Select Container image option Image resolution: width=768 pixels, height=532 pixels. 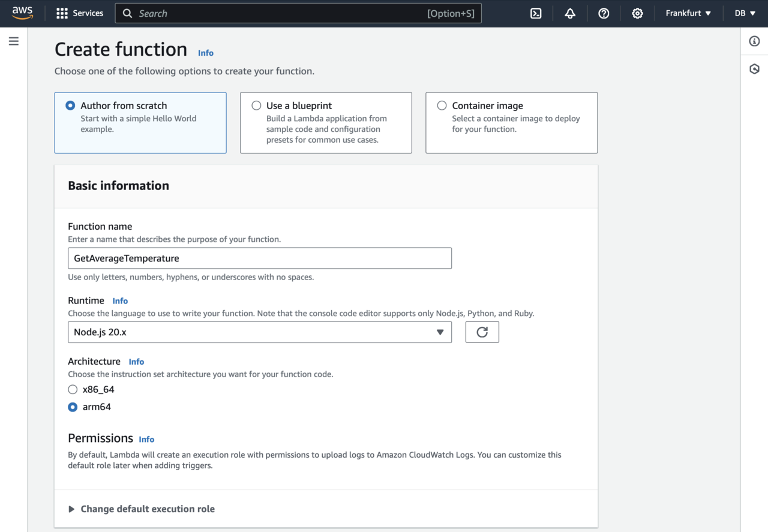tap(442, 106)
